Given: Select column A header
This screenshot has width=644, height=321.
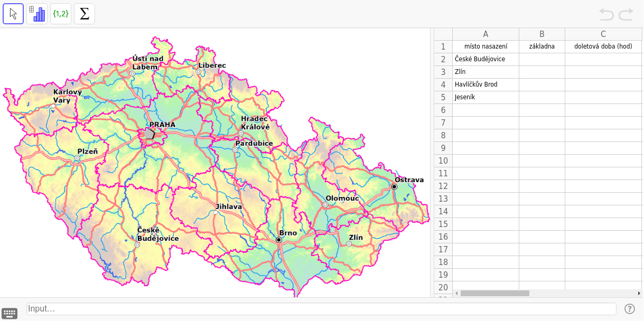Looking at the screenshot, I should (486, 34).
